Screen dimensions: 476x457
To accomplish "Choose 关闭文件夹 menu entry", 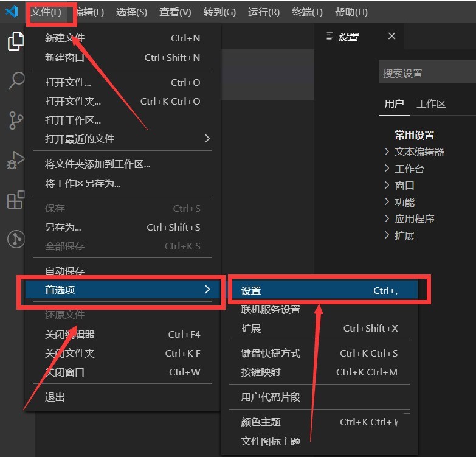I will coord(123,354).
